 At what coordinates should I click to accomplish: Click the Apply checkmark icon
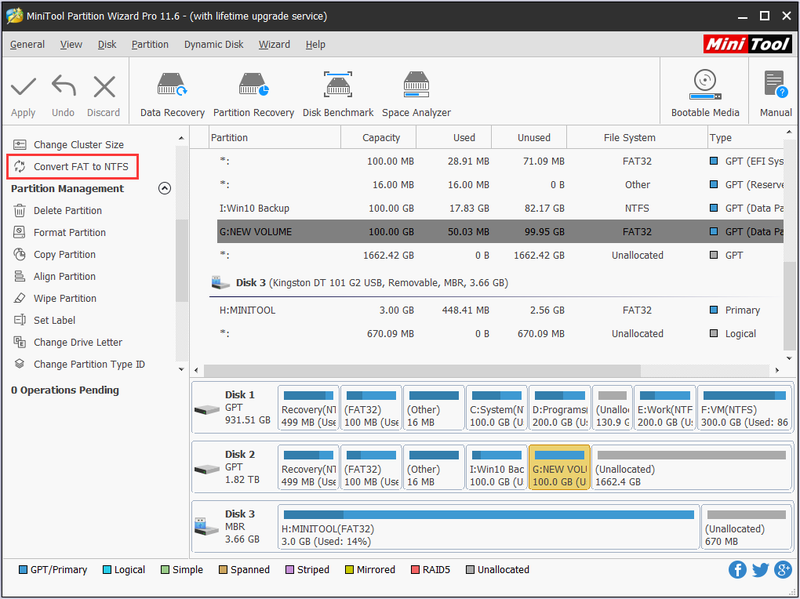point(23,87)
